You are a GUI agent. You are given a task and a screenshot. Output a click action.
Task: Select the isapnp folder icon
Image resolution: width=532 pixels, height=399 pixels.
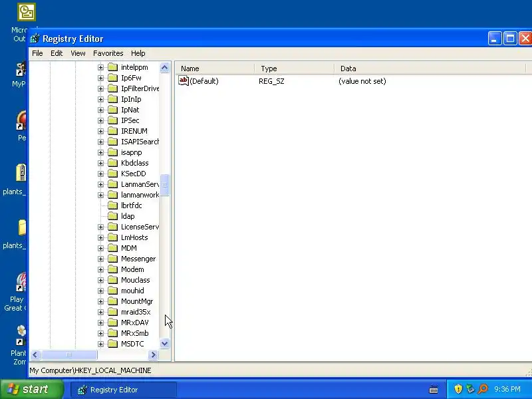click(112, 153)
